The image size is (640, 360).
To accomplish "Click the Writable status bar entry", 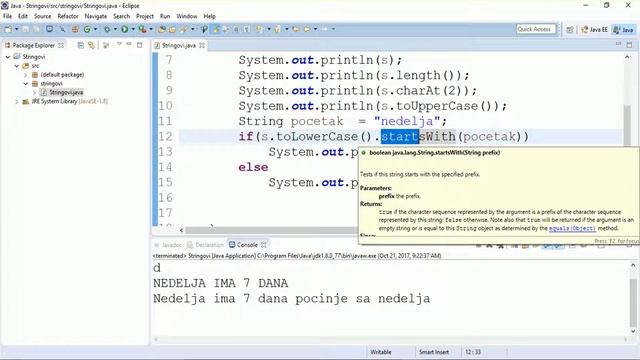I will point(381,352).
